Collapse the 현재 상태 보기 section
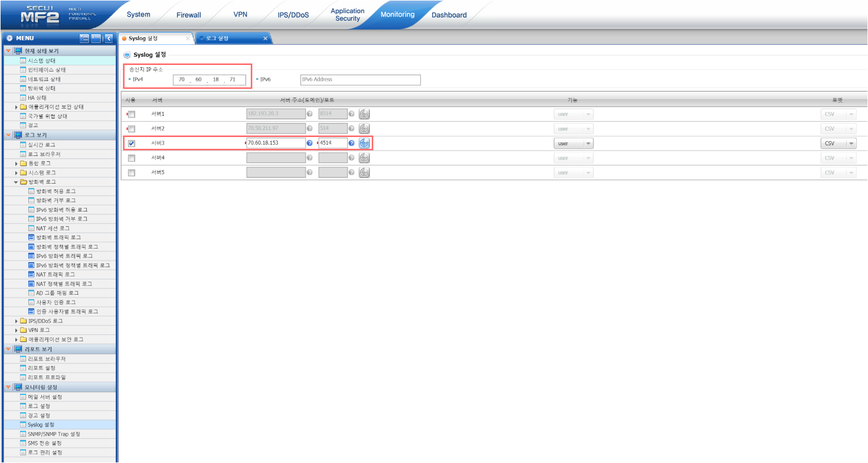 pos(8,51)
